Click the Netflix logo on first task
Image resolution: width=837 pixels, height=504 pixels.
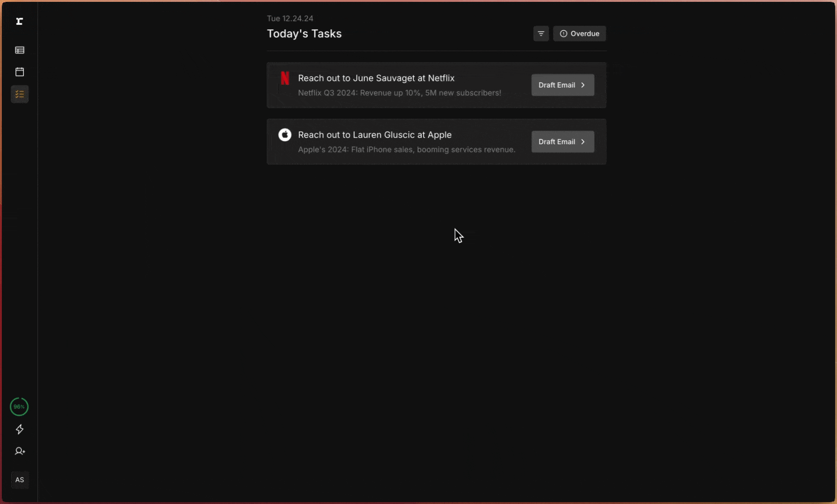(x=284, y=78)
